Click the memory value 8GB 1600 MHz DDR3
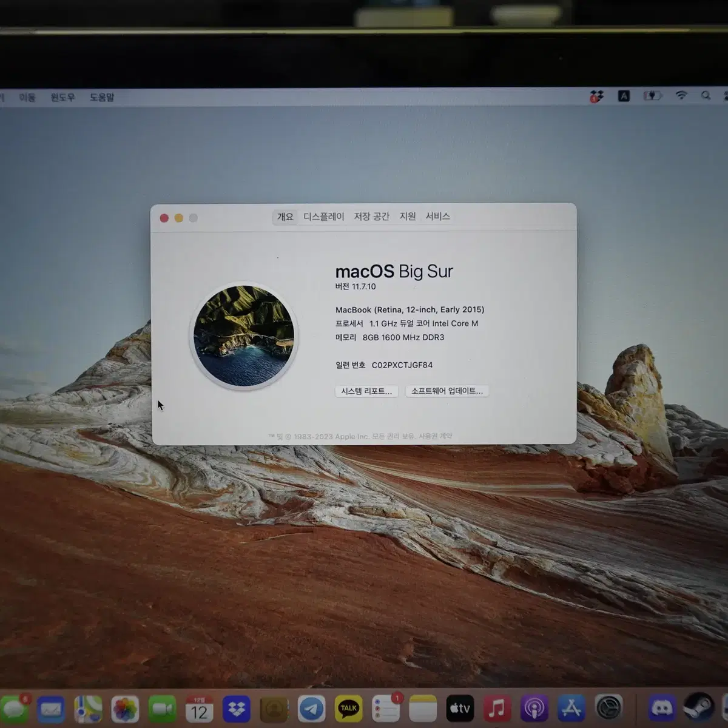Image resolution: width=728 pixels, height=728 pixels. point(403,338)
